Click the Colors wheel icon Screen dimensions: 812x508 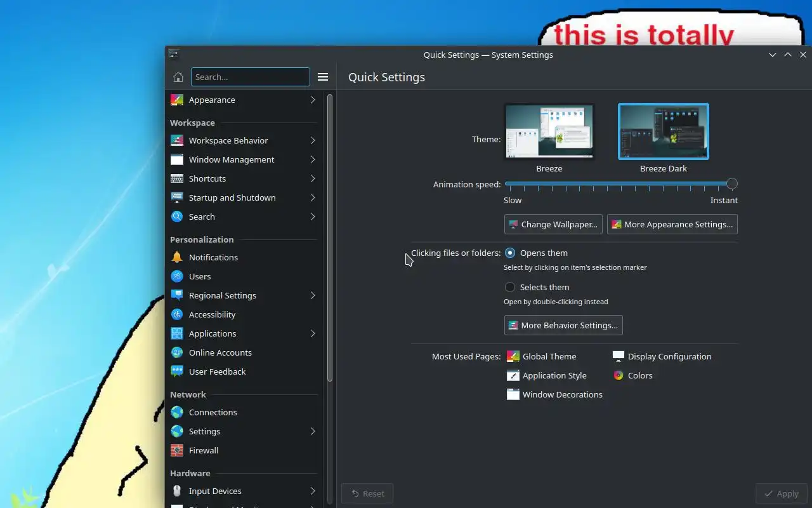[x=619, y=375]
